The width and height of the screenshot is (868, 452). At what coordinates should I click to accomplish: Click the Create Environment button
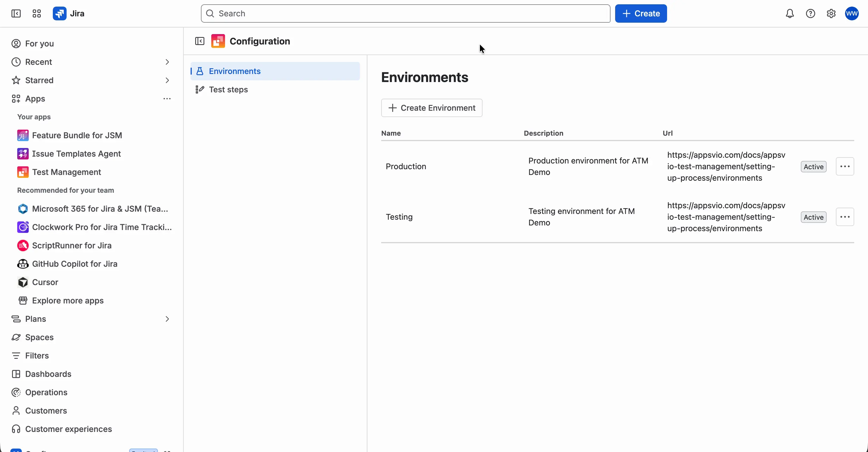click(432, 108)
